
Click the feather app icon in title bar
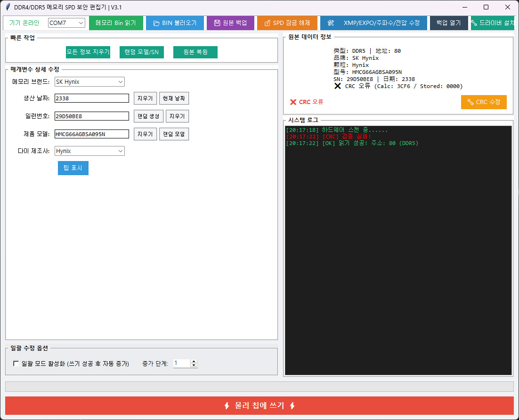tap(8, 7)
